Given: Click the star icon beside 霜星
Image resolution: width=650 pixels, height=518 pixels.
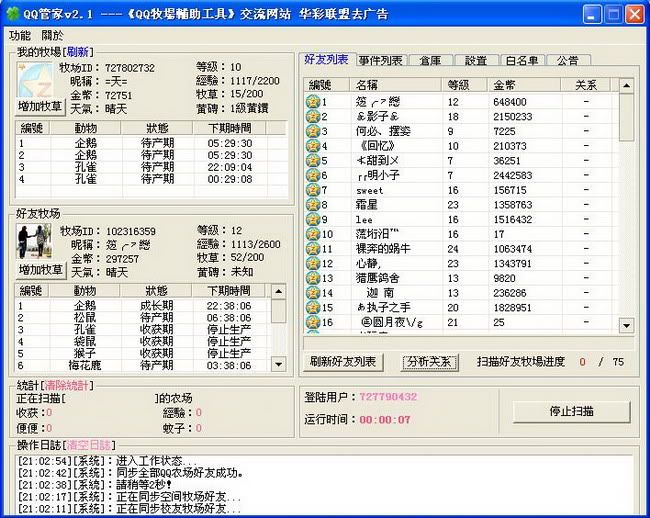Looking at the screenshot, I should click(313, 205).
